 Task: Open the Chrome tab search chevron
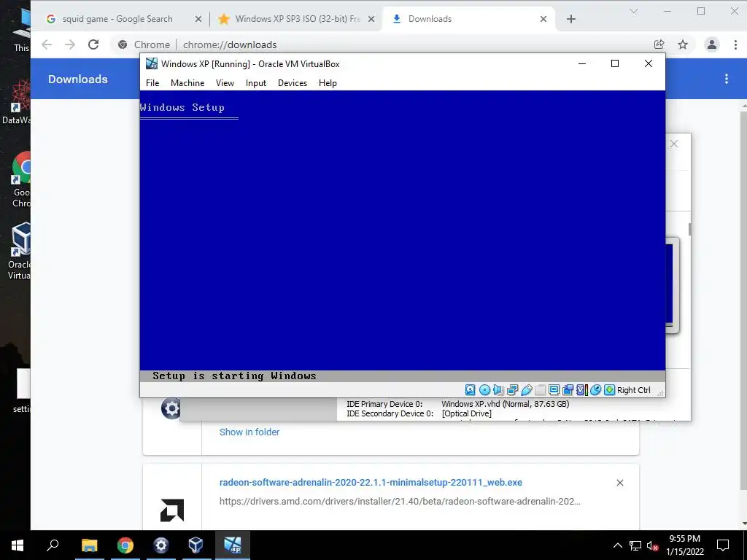634,10
